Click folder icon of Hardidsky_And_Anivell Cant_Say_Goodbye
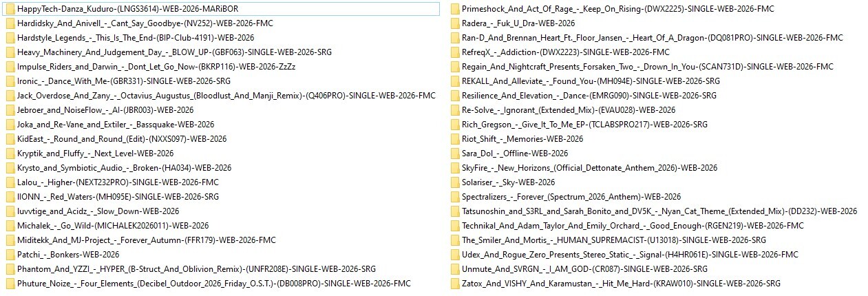 point(10,23)
